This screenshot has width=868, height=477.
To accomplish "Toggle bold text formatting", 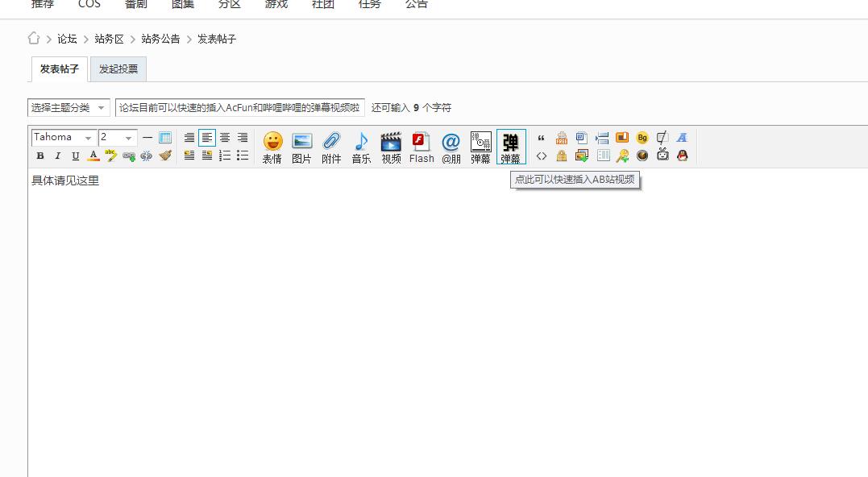I will 40,156.
